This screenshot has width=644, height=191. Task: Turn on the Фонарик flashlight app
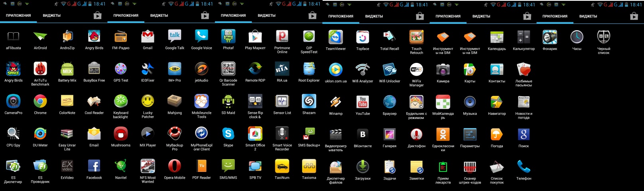click(x=549, y=38)
